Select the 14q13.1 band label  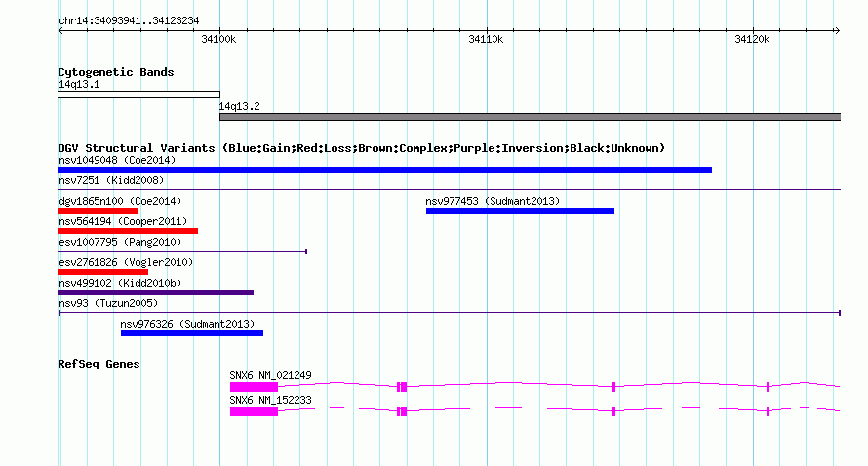click(x=79, y=84)
